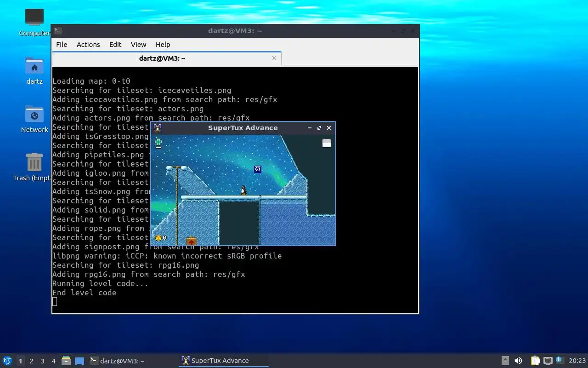Launch the file manager from the panel
This screenshot has width=588, height=368.
tap(66, 361)
